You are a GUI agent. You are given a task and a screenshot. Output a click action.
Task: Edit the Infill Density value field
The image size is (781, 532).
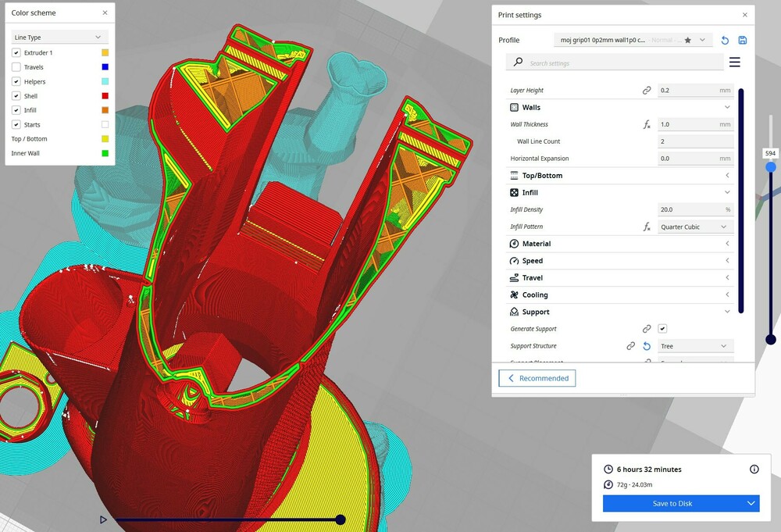[696, 209]
